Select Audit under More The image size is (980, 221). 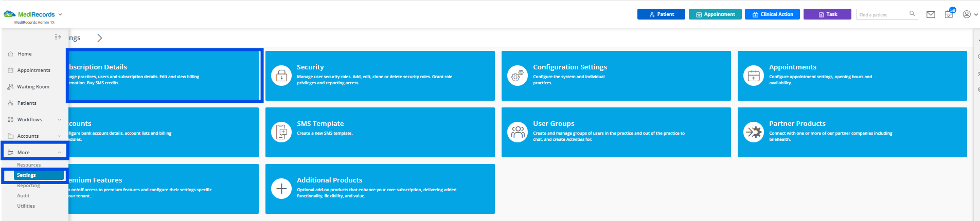pyautogui.click(x=23, y=196)
